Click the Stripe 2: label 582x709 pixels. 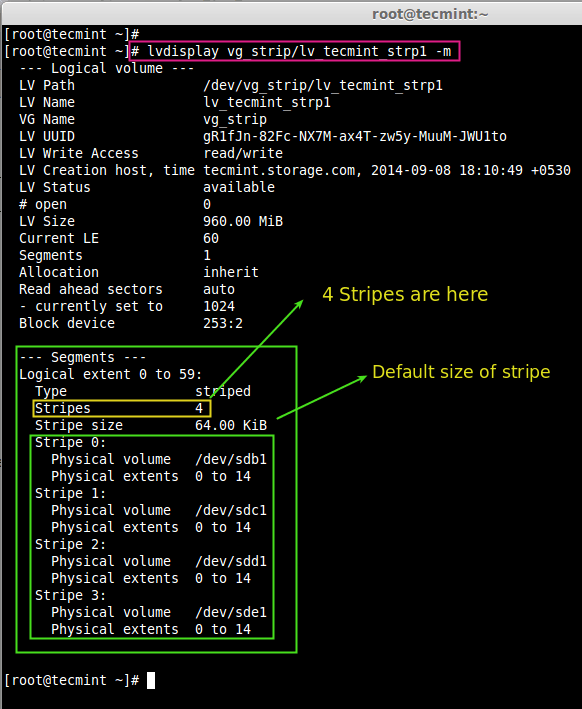point(71,544)
